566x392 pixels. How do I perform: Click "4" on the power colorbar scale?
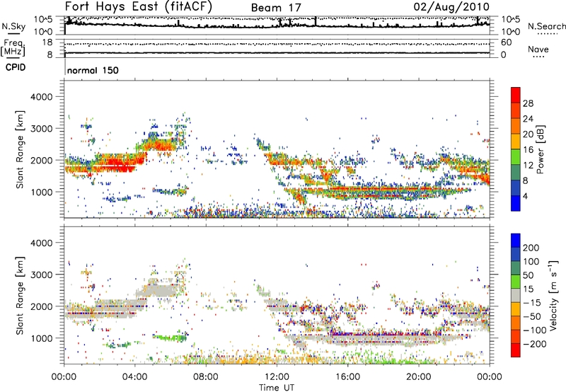pyautogui.click(x=525, y=197)
